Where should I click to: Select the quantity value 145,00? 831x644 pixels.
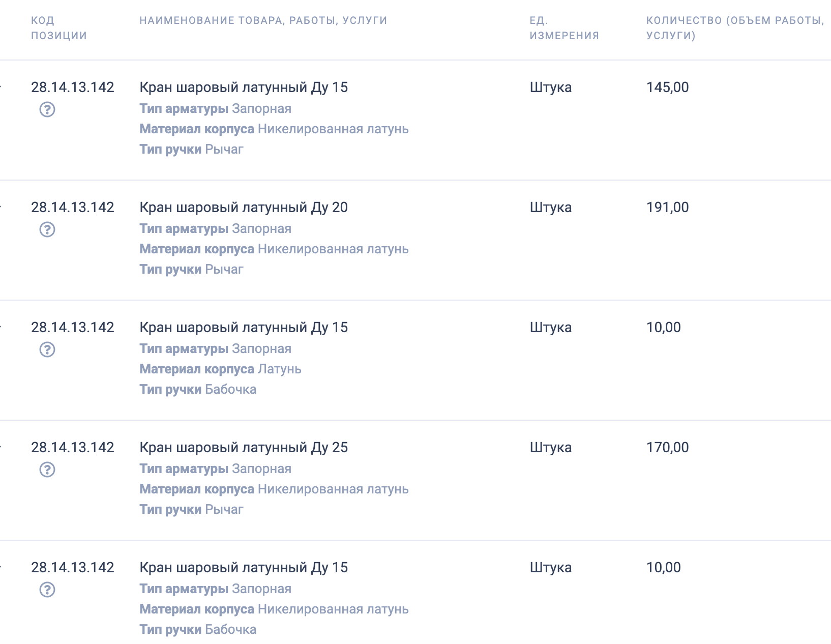[667, 87]
